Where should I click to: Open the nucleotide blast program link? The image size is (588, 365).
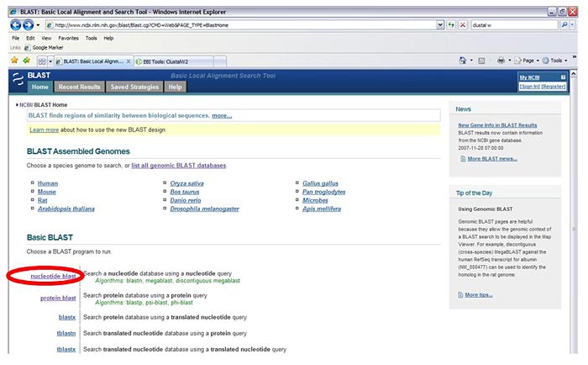tap(53, 277)
